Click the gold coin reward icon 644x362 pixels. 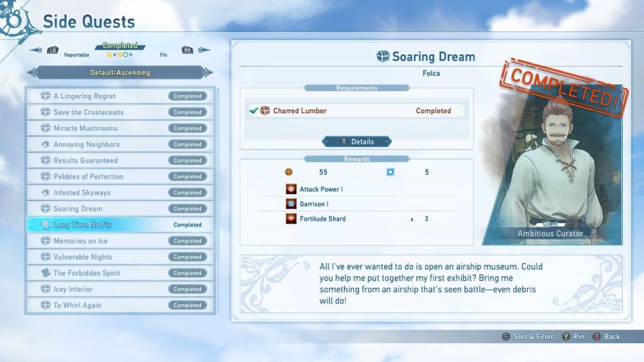click(x=289, y=172)
